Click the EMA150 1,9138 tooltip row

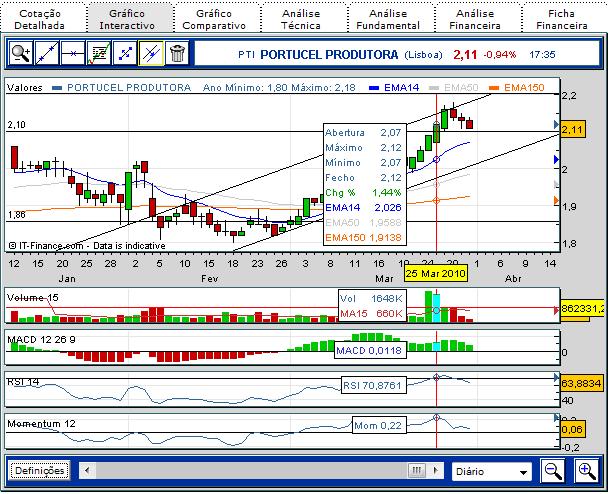point(364,237)
